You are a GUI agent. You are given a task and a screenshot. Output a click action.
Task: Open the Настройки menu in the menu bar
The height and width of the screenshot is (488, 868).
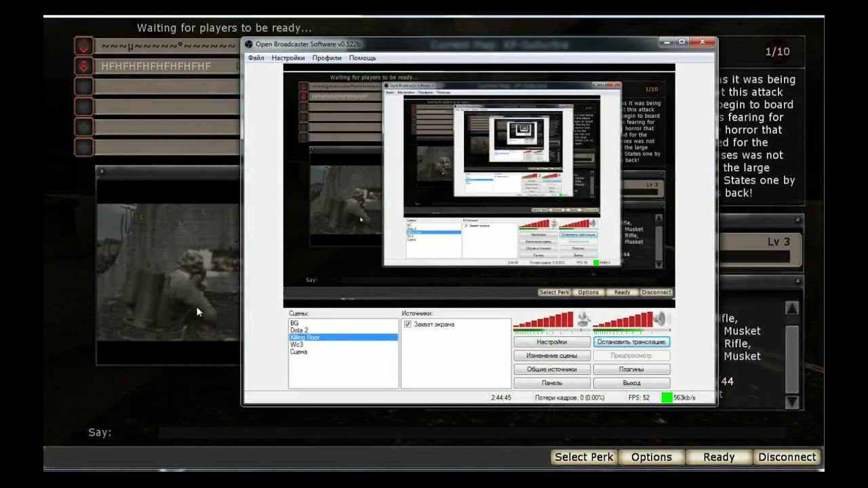[x=288, y=58]
